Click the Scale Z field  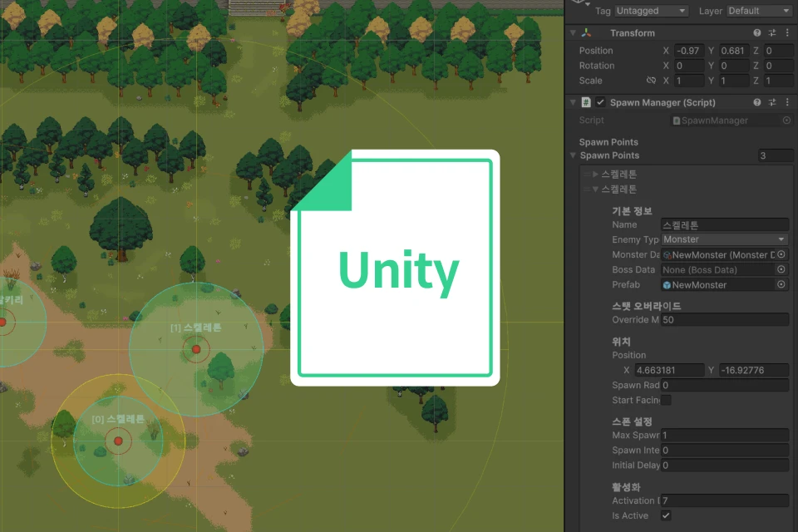pyautogui.click(x=778, y=81)
